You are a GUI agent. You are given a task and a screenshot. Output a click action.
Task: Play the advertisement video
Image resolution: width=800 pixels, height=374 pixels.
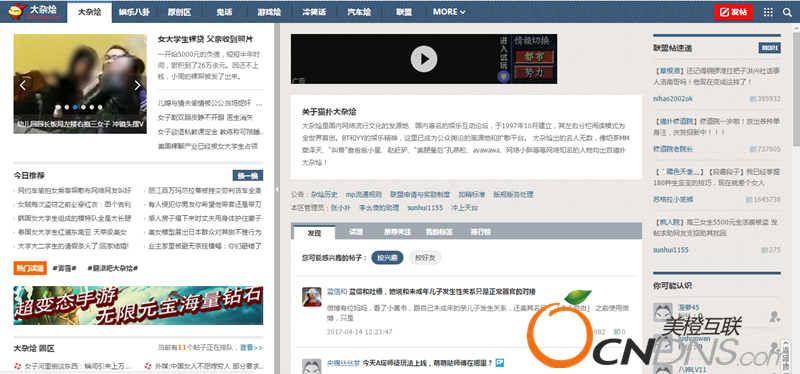tap(424, 59)
